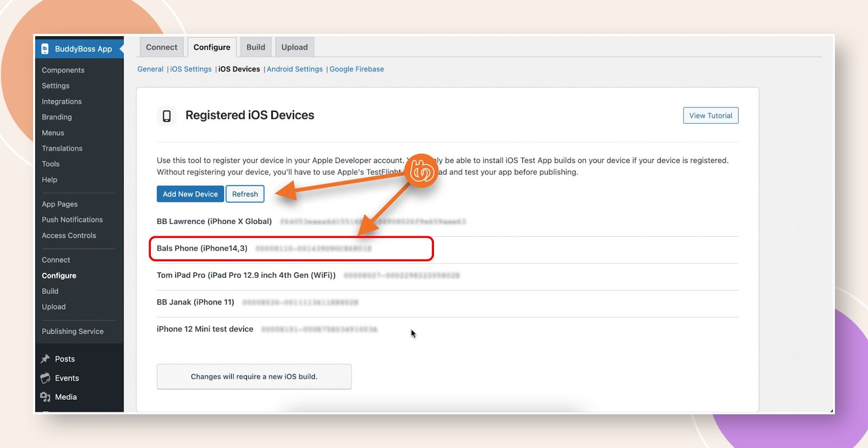Click 'Changes will require a new iOS build' button
Viewport: 868px width, 448px height.
[x=254, y=376]
